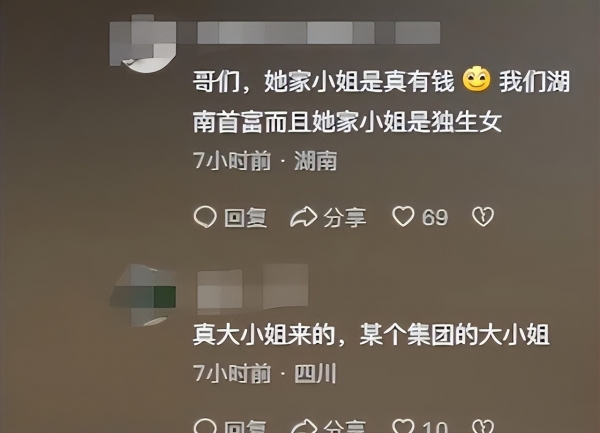Click the reply bubble icon on first comment
Viewport: 600px width, 433px height.
tap(205, 217)
